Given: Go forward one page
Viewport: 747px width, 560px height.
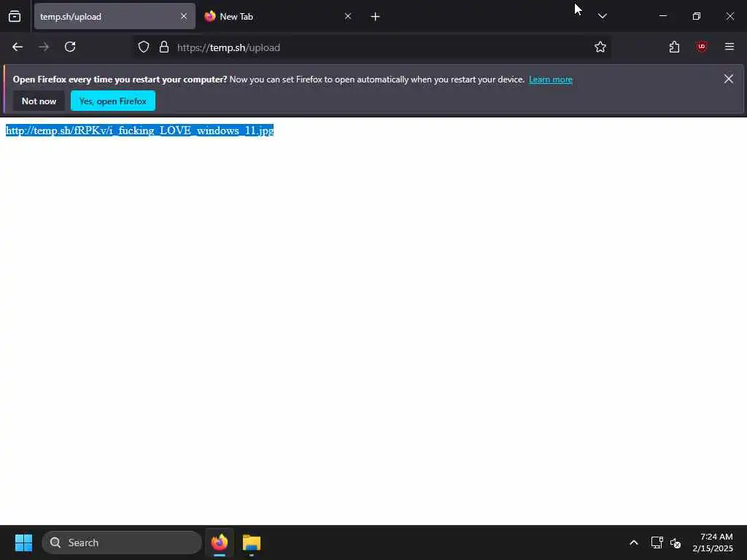Looking at the screenshot, I should [x=44, y=47].
